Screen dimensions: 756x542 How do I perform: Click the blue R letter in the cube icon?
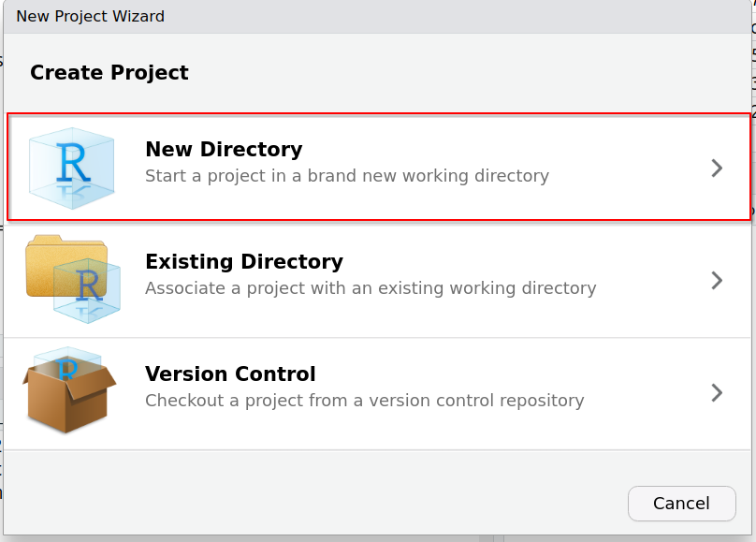tap(73, 163)
